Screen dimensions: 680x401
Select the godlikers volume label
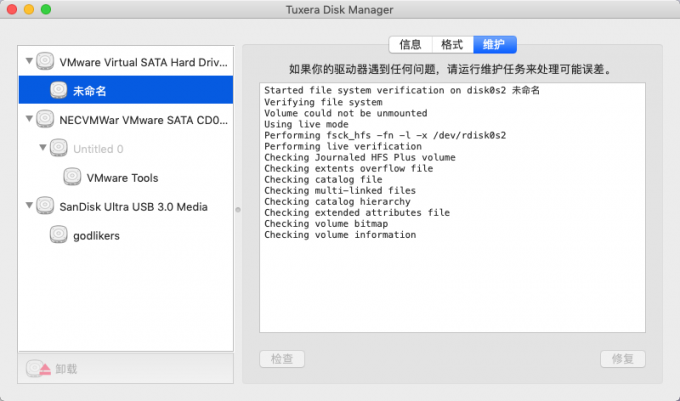tap(96, 236)
